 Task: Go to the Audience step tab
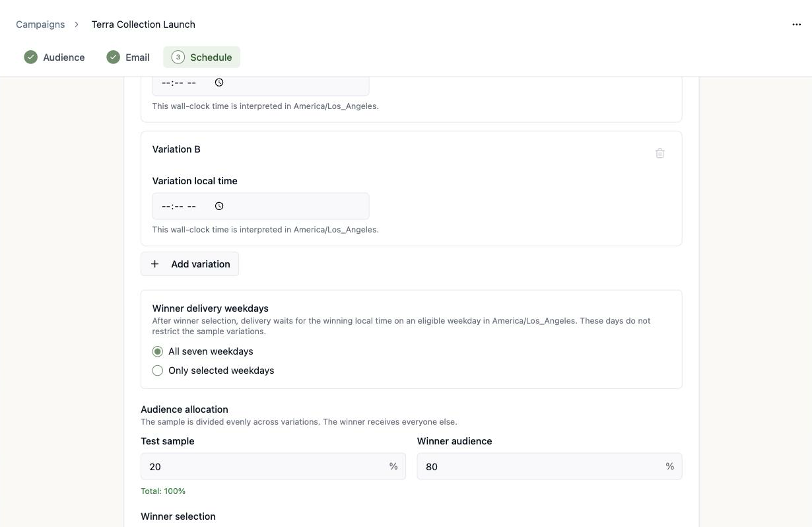54,57
